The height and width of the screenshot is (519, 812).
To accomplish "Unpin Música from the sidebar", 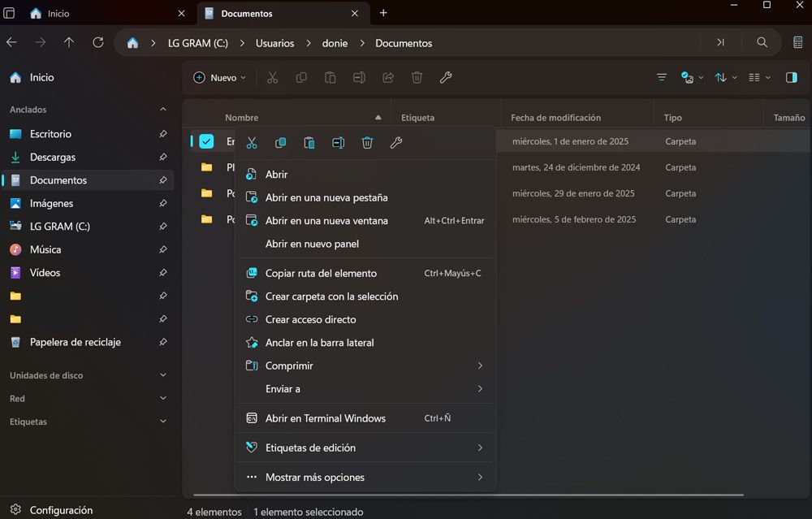I will pyautogui.click(x=162, y=249).
